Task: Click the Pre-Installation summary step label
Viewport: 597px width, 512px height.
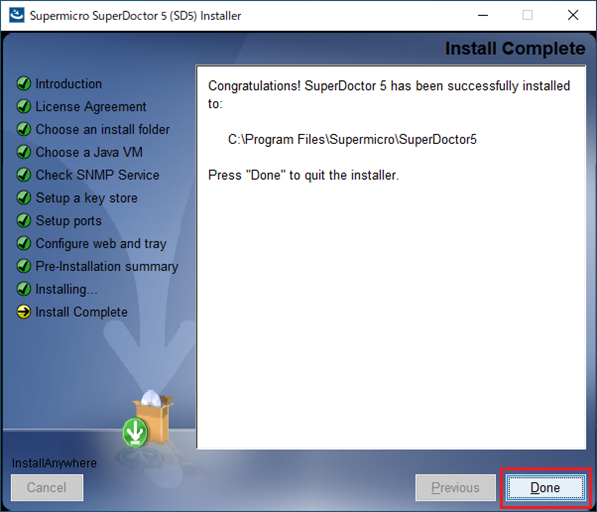Action: click(x=107, y=266)
